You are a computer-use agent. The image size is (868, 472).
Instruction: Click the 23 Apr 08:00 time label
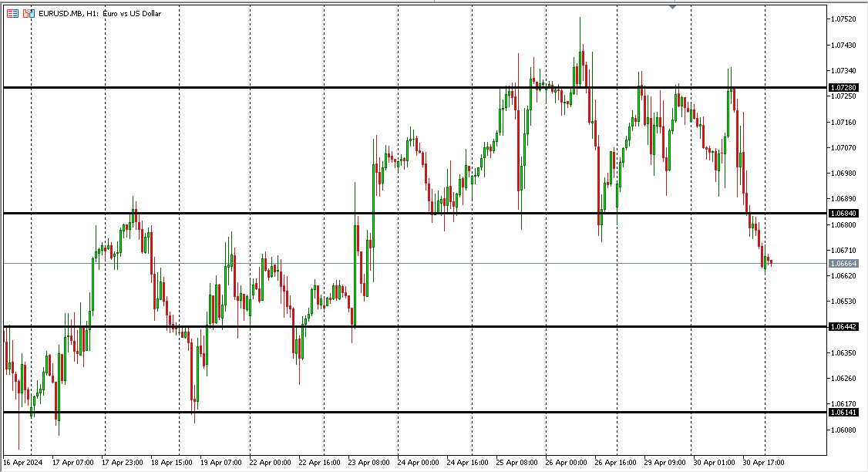[368, 462]
